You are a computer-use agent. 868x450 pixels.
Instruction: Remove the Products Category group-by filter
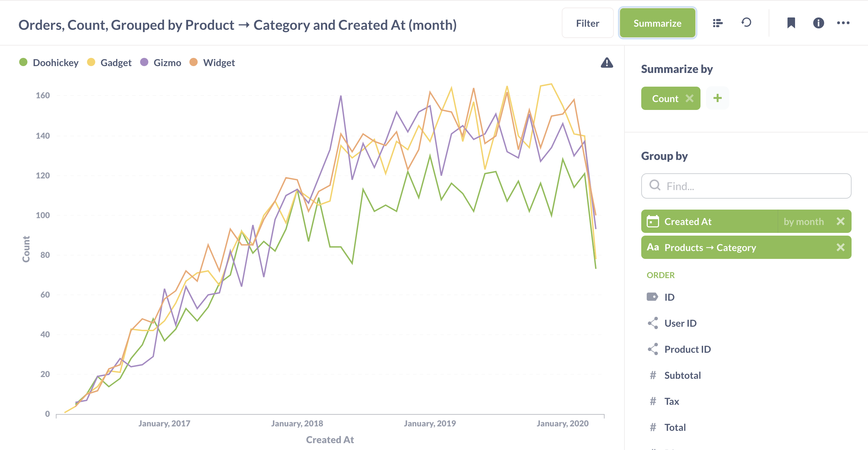click(841, 247)
